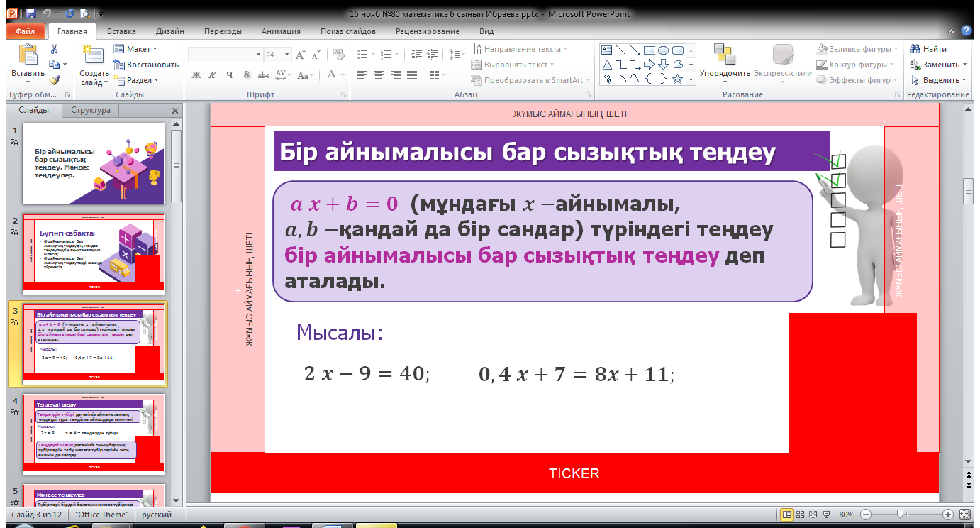The width and height of the screenshot is (980, 528).
Task: Decrease font size with the smaller A icon
Action: coord(315,55)
